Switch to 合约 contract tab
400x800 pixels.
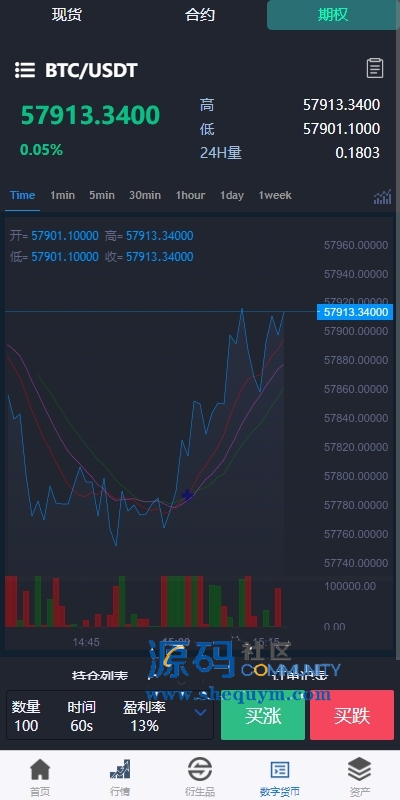coord(200,15)
